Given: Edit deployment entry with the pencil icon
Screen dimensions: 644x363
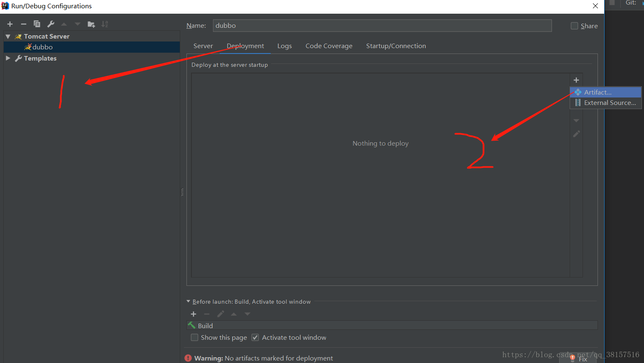Looking at the screenshot, I should click(576, 134).
